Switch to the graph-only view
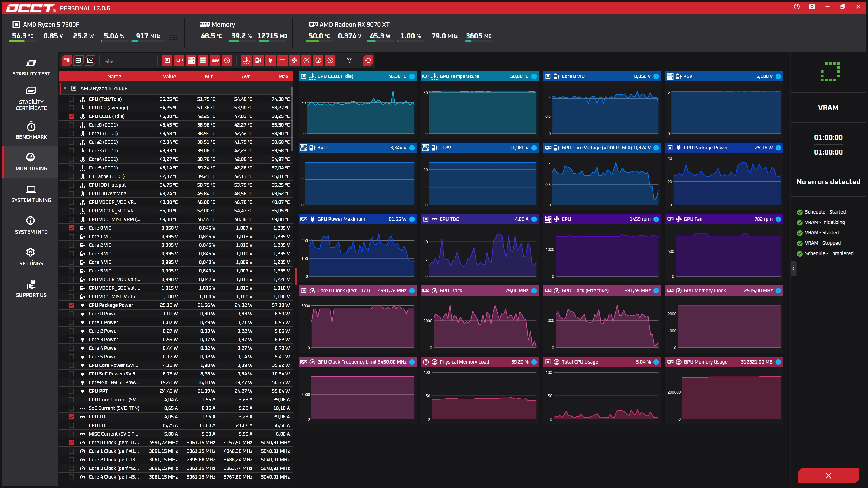Viewport: 868px width, 488px height. tap(90, 61)
